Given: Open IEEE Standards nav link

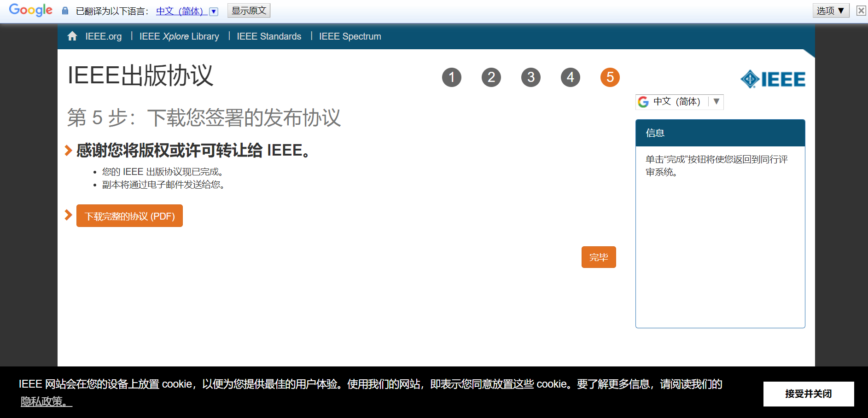Looking at the screenshot, I should [x=269, y=36].
